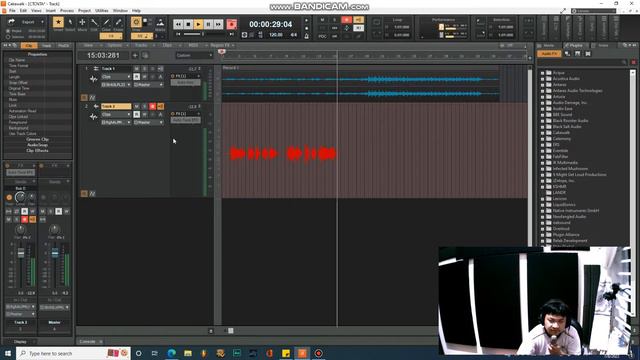This screenshot has height=360, width=640.
Task: Expand the FabFilter plugin folder
Action: pyautogui.click(x=542, y=157)
